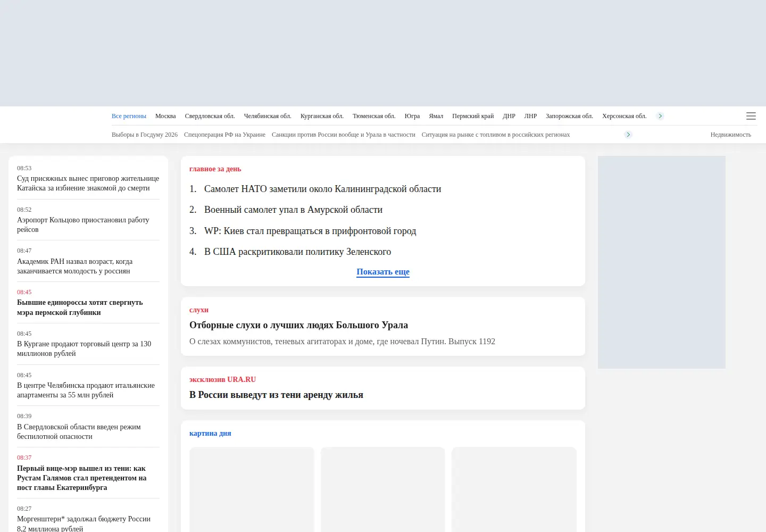This screenshot has width=766, height=532.
Task: Open 'Отборные слухи о лучших людях Большого Урала'
Action: [x=298, y=325]
